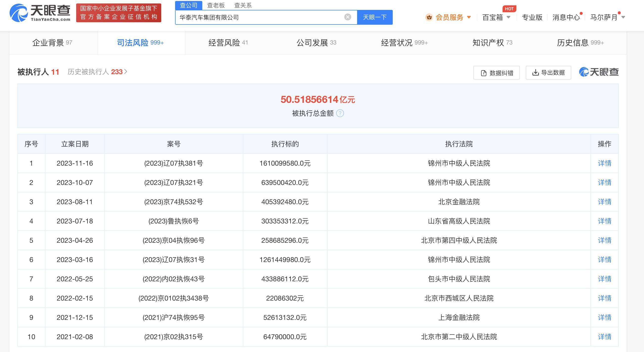Screen dimensions: 644x352
Task: Open 详情 for case 辽07执381号
Action: pos(604,163)
